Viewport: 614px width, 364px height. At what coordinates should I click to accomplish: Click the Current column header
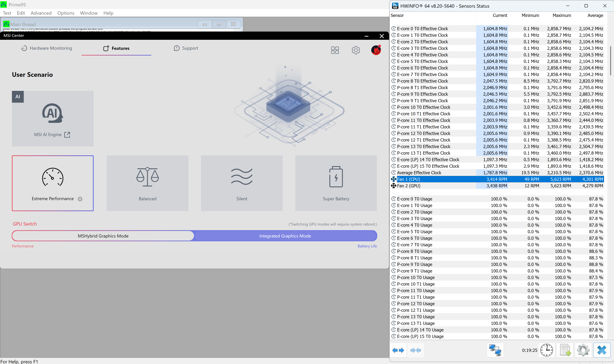(x=492, y=15)
